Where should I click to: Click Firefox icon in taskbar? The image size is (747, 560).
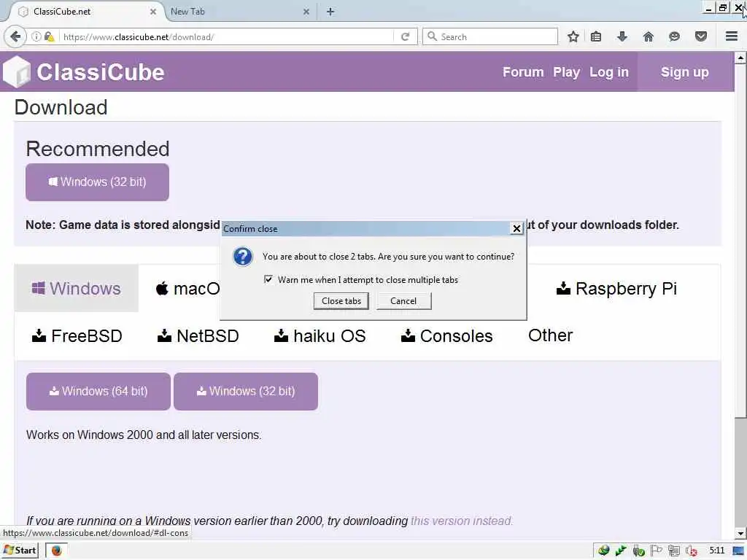click(x=56, y=551)
